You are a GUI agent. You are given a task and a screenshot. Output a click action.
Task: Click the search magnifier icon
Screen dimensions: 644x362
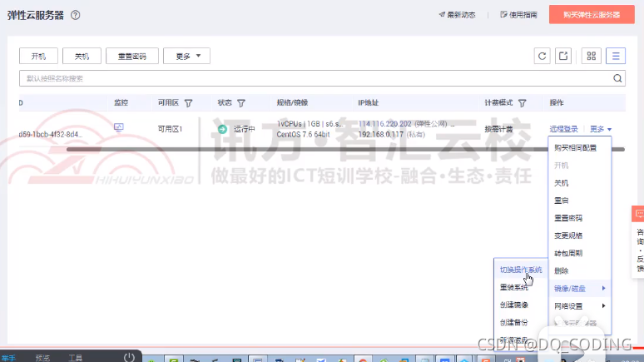pyautogui.click(x=617, y=78)
